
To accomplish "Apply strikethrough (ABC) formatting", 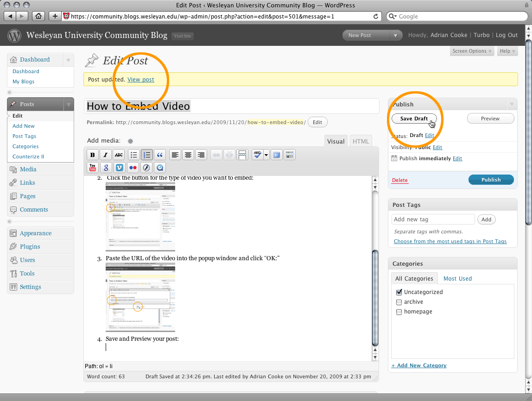I will 119,155.
